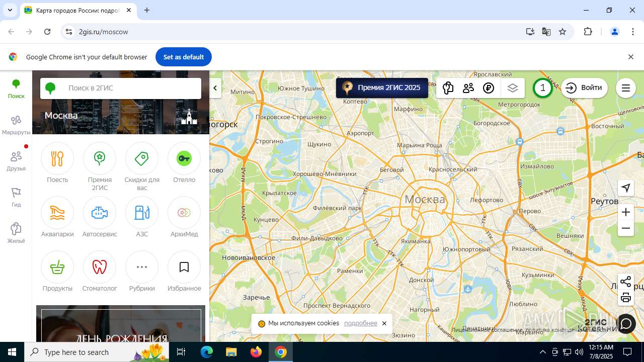Zoom out the map with minus
The image size is (644, 362).
[626, 228]
